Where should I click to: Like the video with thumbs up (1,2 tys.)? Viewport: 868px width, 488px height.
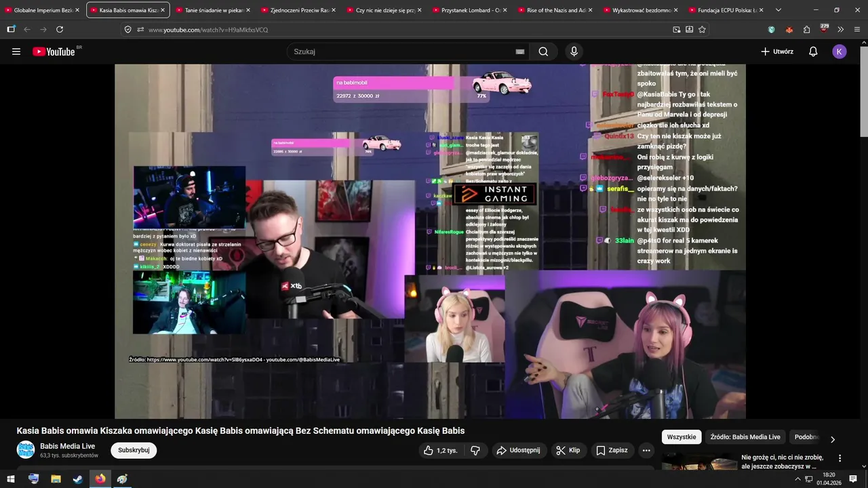coord(440,450)
